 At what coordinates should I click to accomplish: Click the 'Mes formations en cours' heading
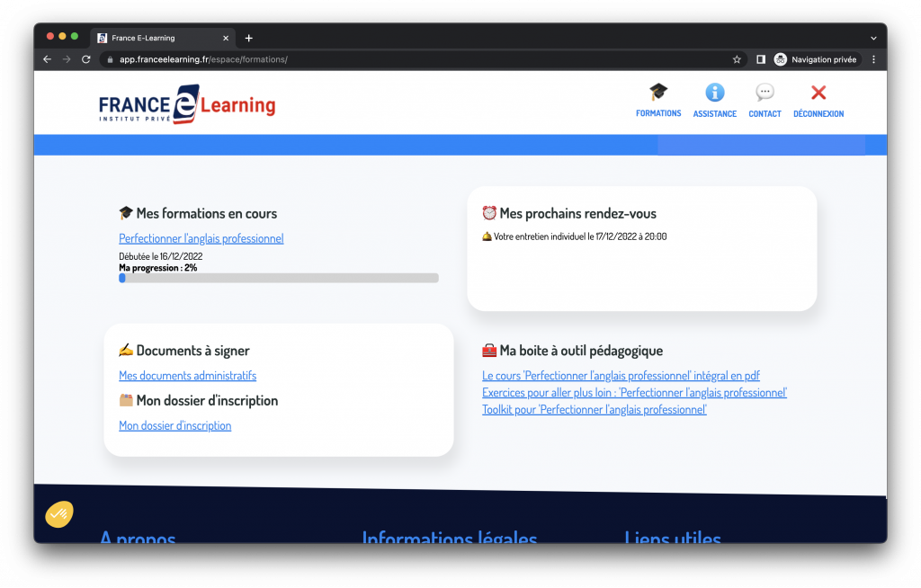206,213
